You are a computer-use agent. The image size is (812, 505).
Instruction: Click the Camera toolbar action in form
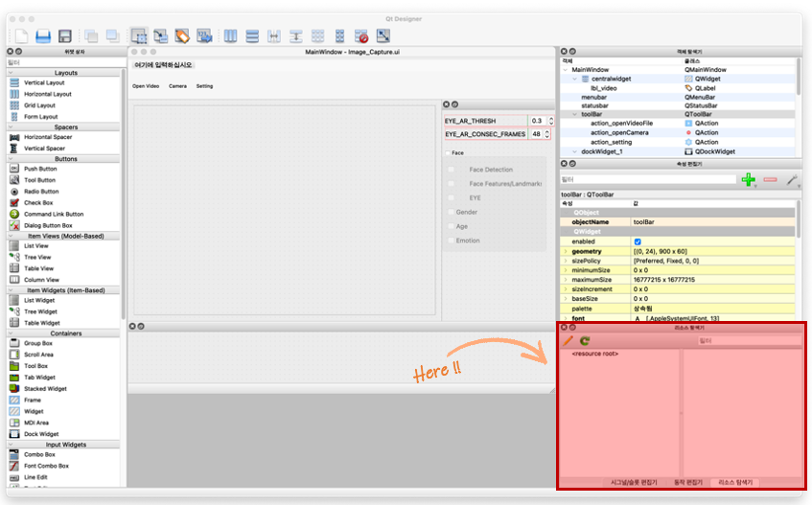[177, 86]
